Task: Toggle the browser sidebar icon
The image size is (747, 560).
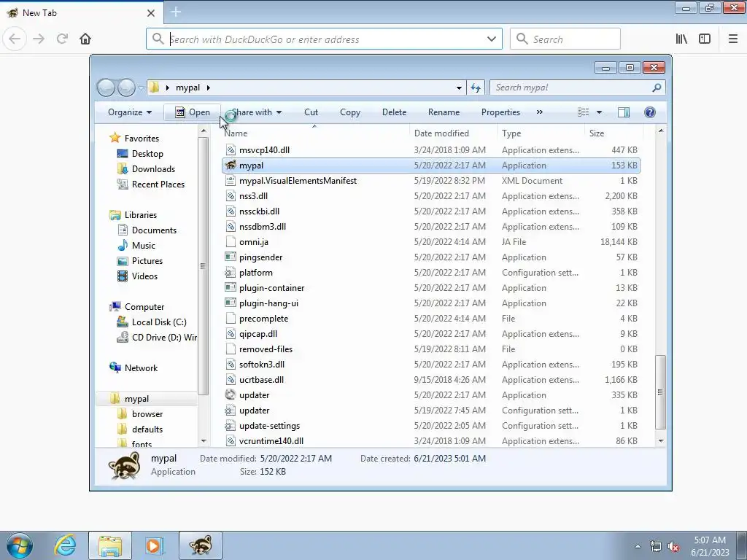Action: (705, 39)
